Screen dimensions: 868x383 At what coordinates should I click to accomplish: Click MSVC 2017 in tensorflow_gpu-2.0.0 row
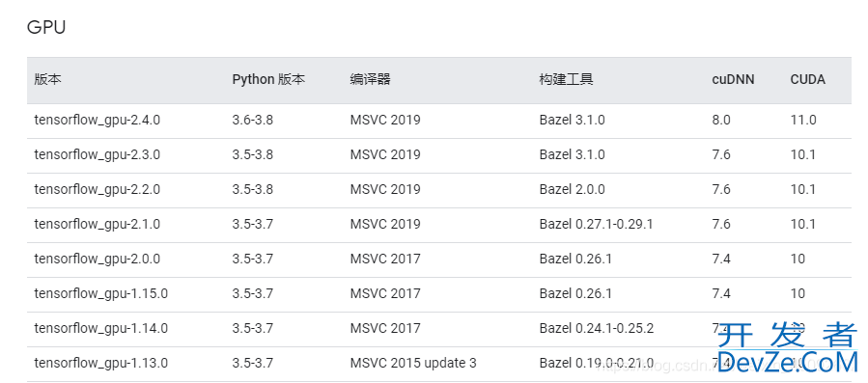385,259
